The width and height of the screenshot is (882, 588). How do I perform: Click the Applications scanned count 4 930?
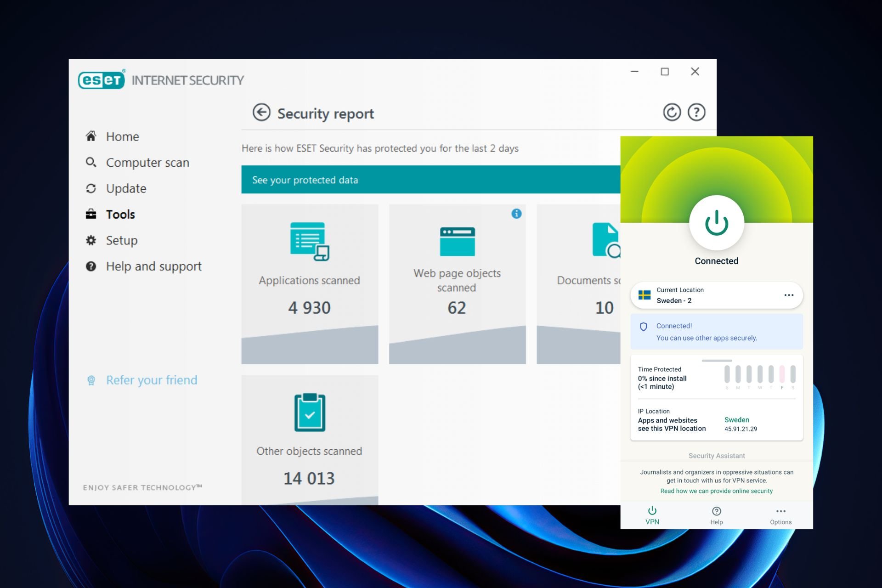tap(310, 308)
